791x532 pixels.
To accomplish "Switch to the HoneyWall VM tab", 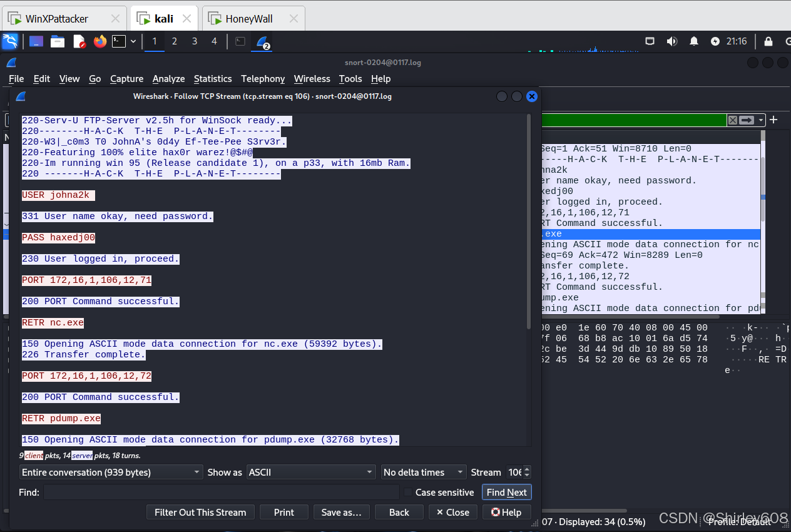I will (248, 19).
